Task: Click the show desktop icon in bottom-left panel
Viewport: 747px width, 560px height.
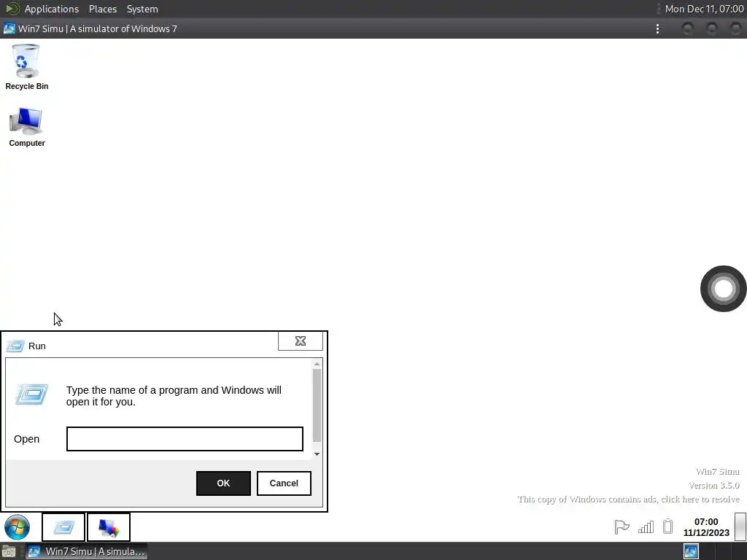Action: (9, 551)
